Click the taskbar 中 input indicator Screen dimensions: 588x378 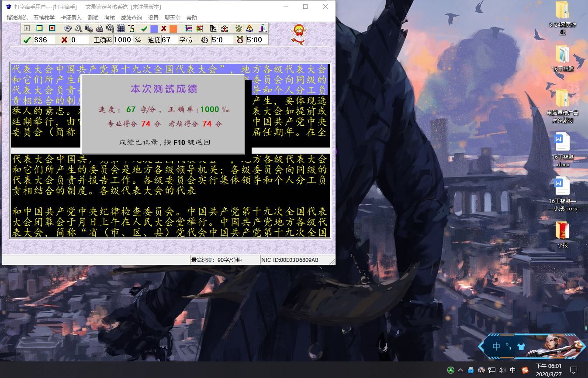[x=513, y=370]
